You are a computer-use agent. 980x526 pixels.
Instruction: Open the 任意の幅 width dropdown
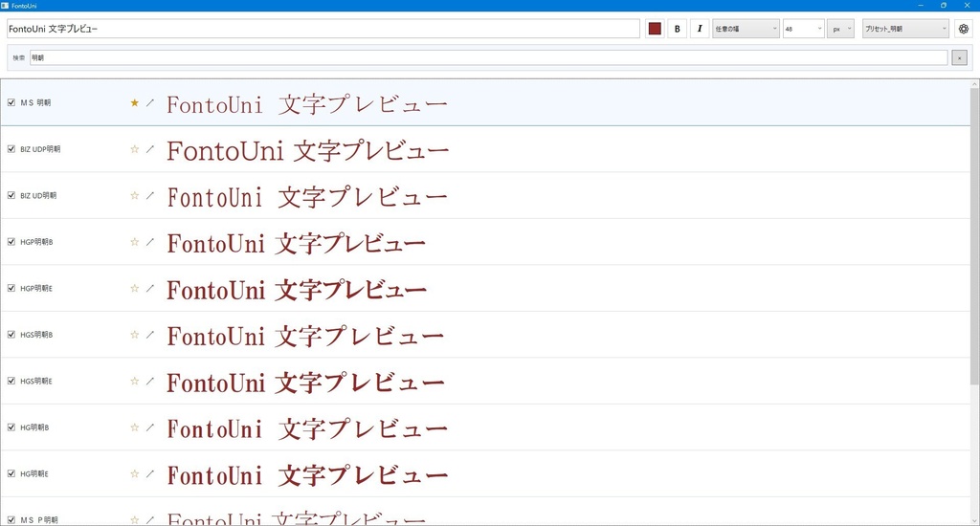746,29
